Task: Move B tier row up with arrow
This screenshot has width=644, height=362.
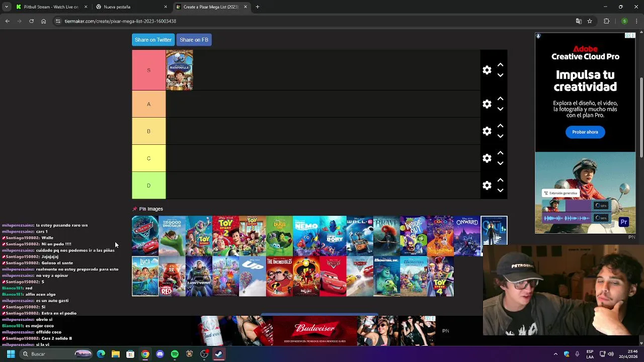Action: click(x=500, y=126)
